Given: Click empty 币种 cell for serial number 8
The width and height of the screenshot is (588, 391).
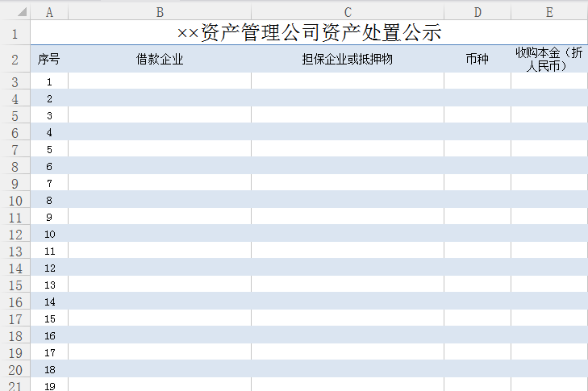Looking at the screenshot, I should click(477, 201).
